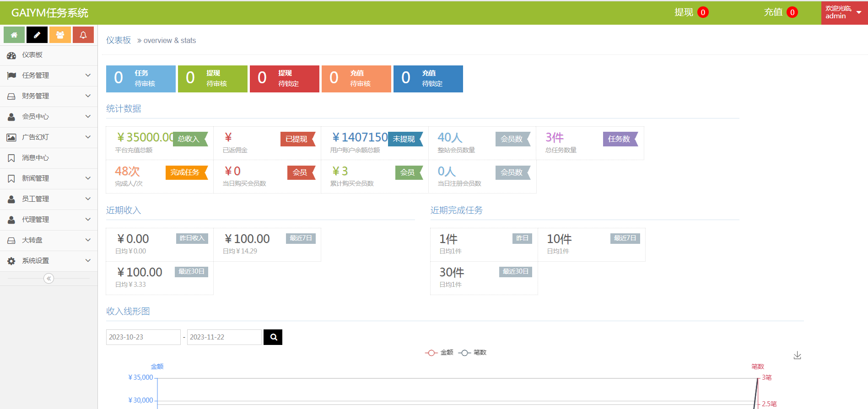
Task: Click the orange users shortcut icon
Action: [60, 35]
